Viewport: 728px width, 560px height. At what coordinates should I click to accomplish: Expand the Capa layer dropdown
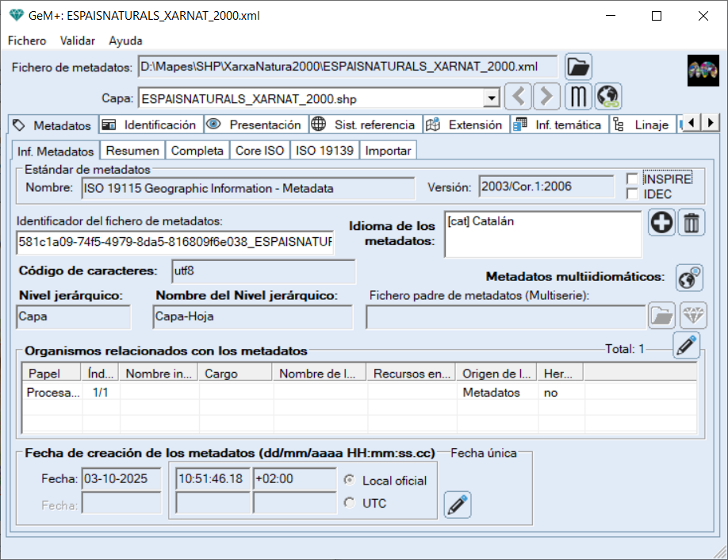click(492, 98)
